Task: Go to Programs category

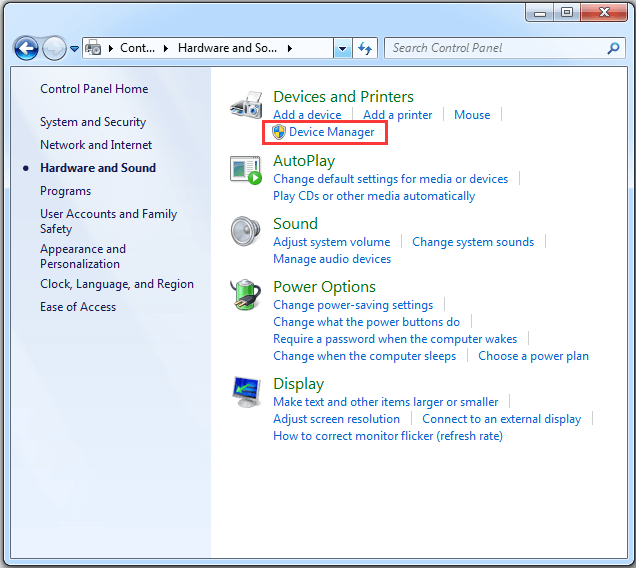Action: pos(66,191)
